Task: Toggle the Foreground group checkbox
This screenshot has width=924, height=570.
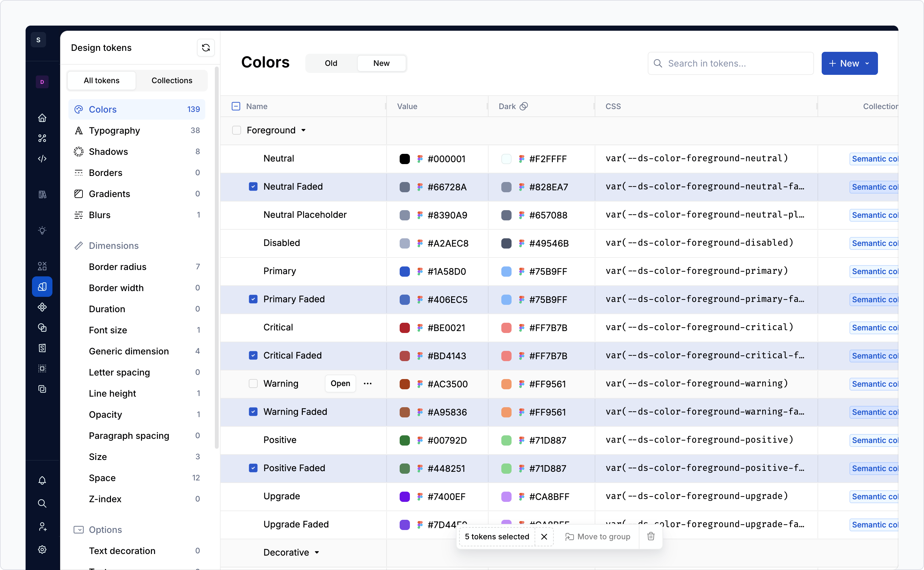Action: pos(236,130)
